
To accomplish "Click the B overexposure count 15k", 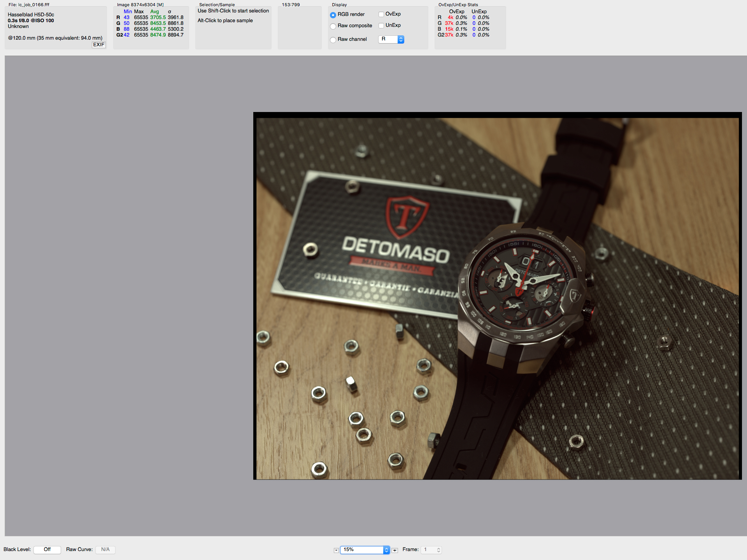I will pyautogui.click(x=449, y=29).
